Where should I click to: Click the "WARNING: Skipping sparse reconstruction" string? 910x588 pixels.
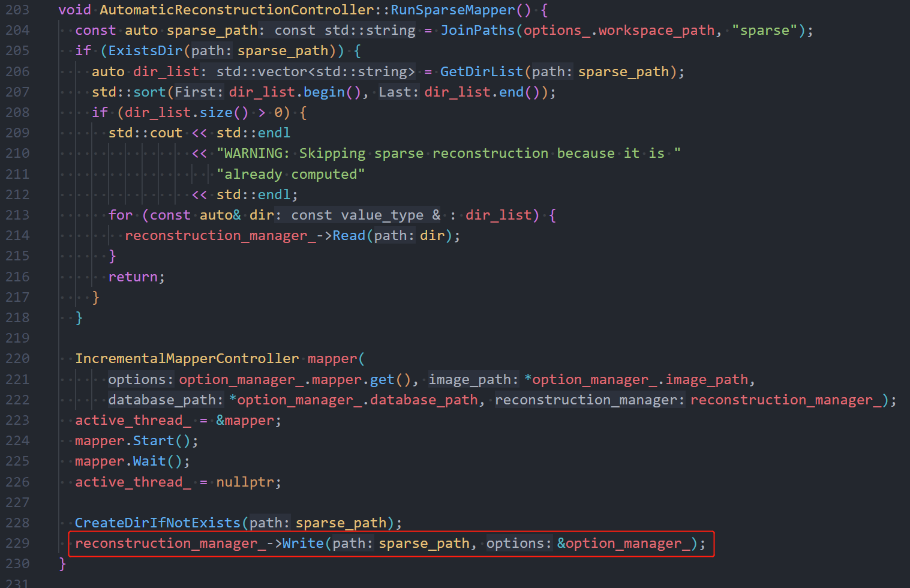(x=449, y=153)
